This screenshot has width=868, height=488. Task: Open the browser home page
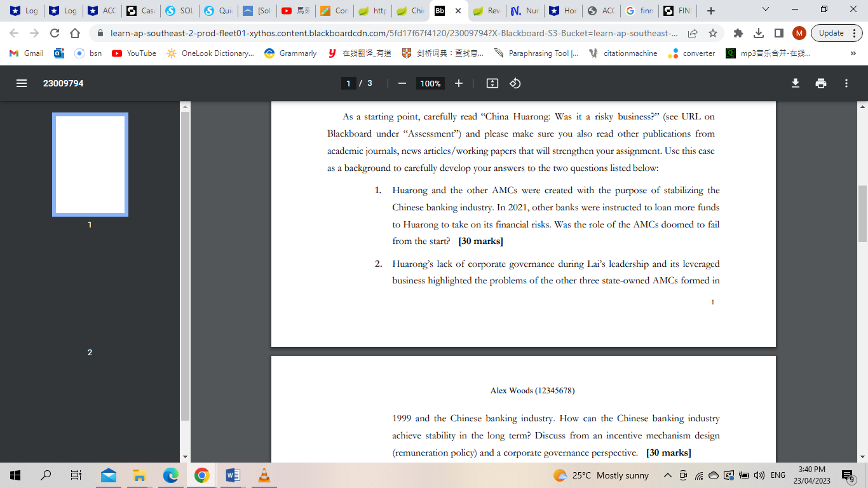click(75, 33)
